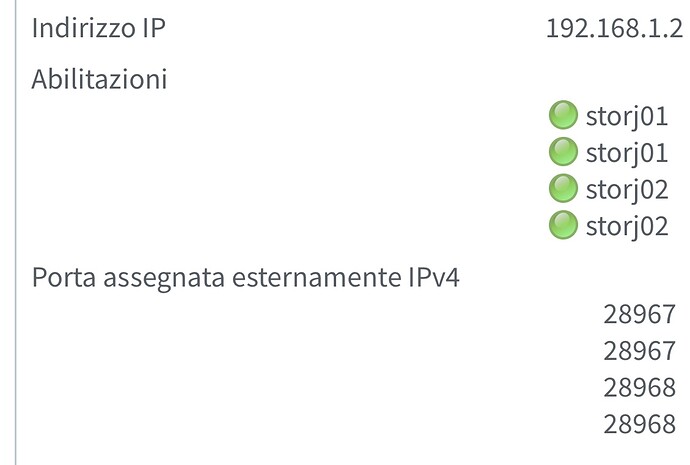
Task: Select the first 28968 port value
Action: coord(639,388)
